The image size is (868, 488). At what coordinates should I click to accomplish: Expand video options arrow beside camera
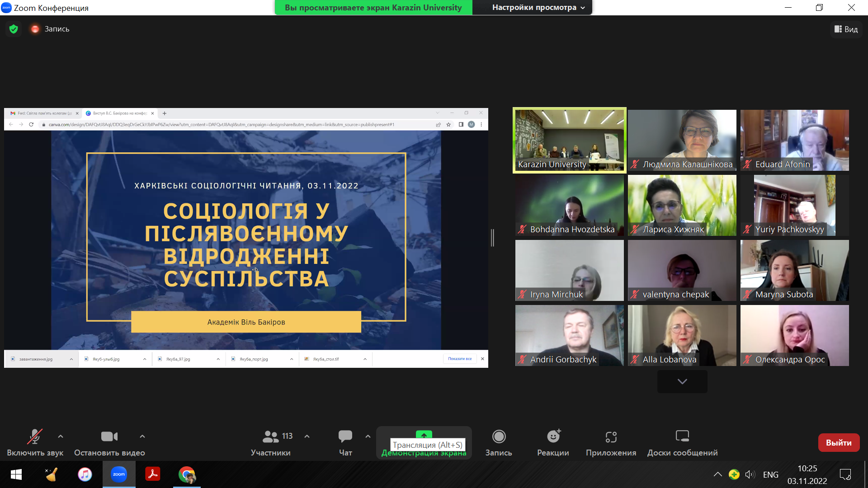point(142,436)
